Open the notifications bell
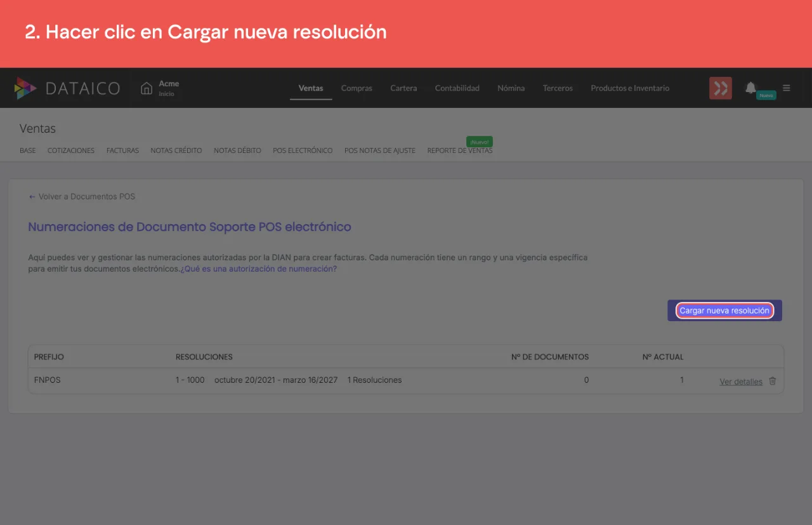The height and width of the screenshot is (525, 812). tap(751, 88)
